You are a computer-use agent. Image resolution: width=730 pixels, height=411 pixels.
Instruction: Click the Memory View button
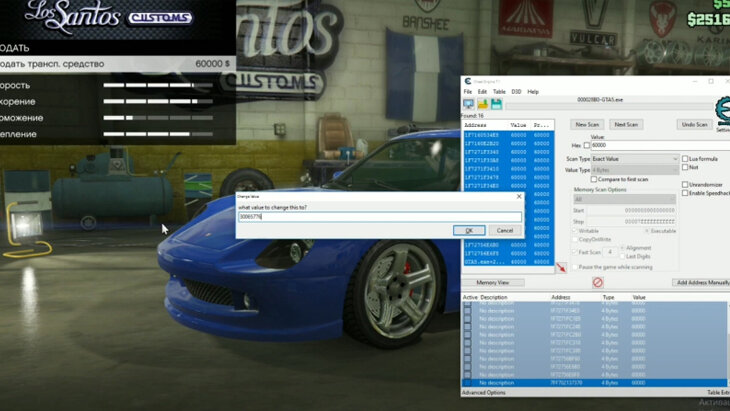[492, 283]
